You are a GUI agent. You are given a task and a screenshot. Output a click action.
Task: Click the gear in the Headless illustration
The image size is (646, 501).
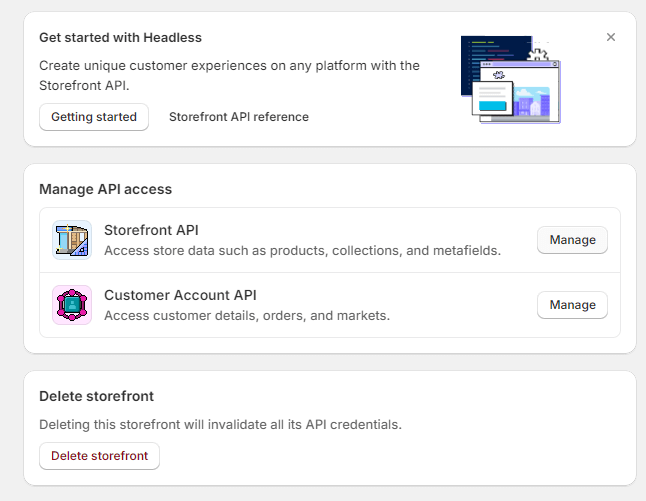539,56
